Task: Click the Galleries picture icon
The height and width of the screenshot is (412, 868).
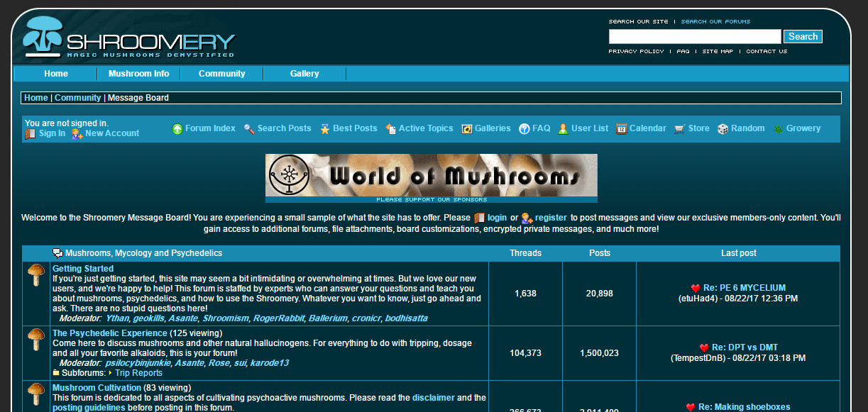Action: (467, 129)
